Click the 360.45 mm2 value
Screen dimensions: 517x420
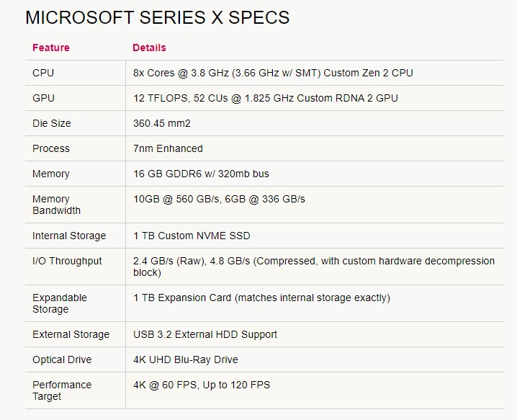(162, 123)
